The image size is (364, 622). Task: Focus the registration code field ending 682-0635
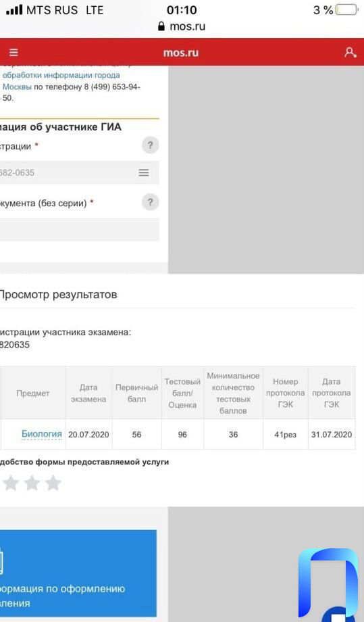click(x=79, y=172)
